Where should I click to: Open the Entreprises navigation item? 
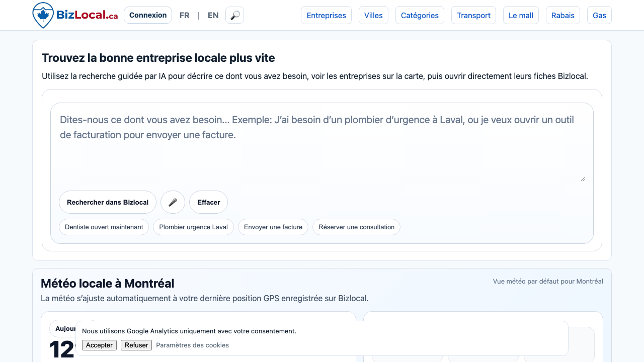[326, 15]
